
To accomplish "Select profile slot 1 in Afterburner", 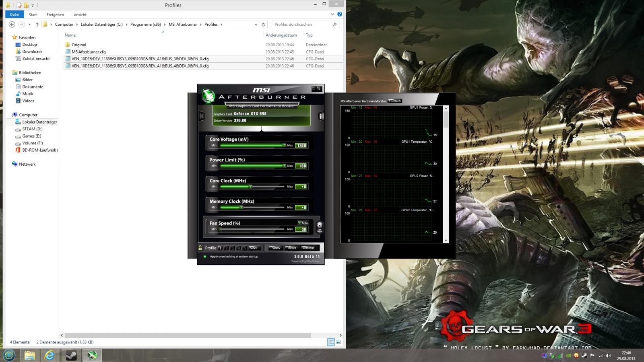I will 220,248.
